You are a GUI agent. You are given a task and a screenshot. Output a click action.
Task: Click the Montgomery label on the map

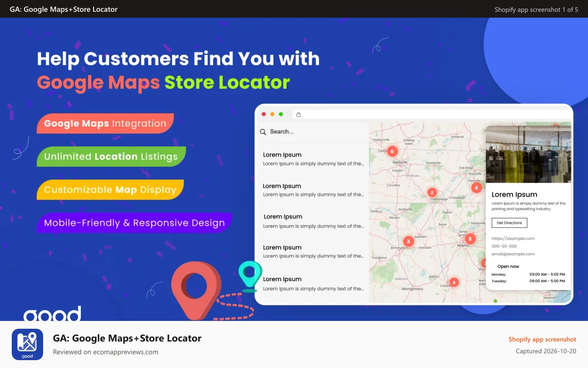tap(412, 289)
